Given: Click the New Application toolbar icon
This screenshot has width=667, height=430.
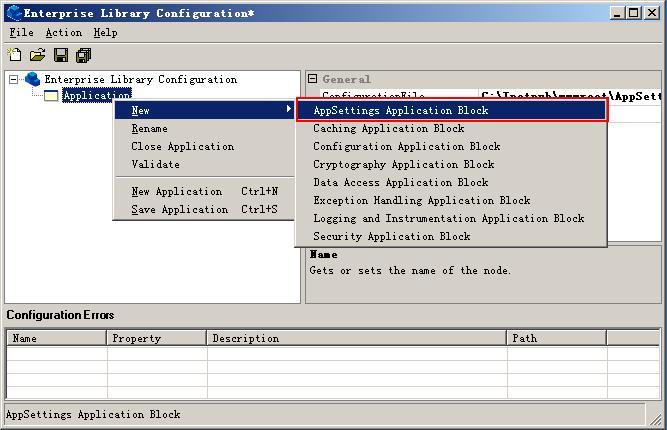Looking at the screenshot, I should 14,55.
